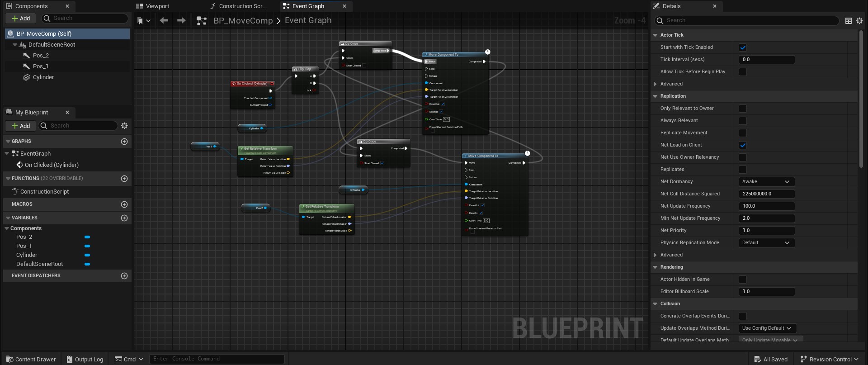This screenshot has width=868, height=365.
Task: Enable Allow Tick Before Begin Play
Action: (x=743, y=72)
